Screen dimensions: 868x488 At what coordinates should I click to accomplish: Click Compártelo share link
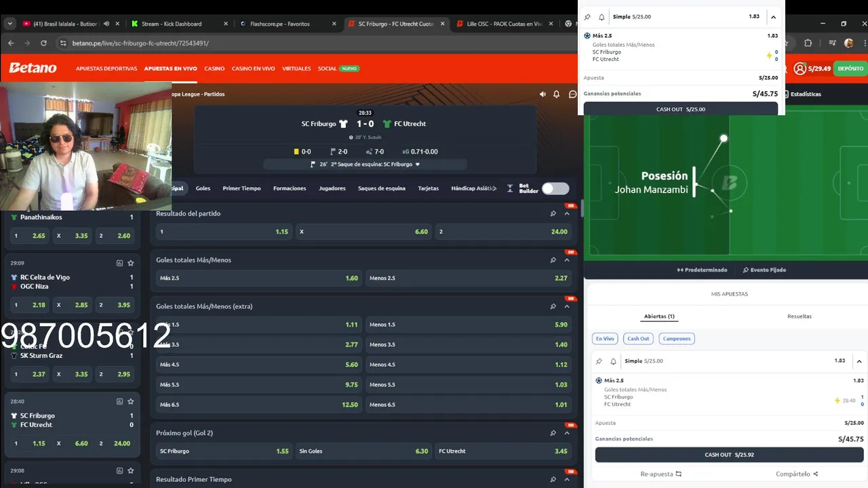pos(797,474)
